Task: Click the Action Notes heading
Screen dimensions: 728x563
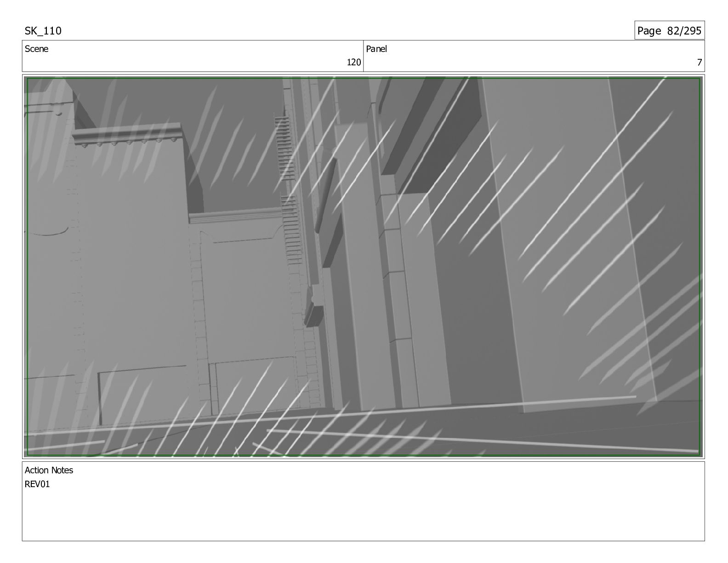Action: [49, 470]
